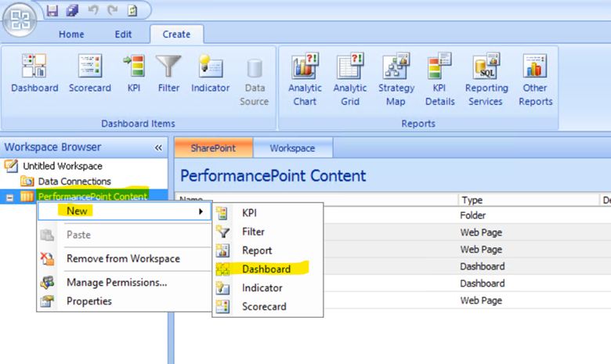Open Other Reports in the ribbon
Screen dimensions: 611x364
(535, 80)
